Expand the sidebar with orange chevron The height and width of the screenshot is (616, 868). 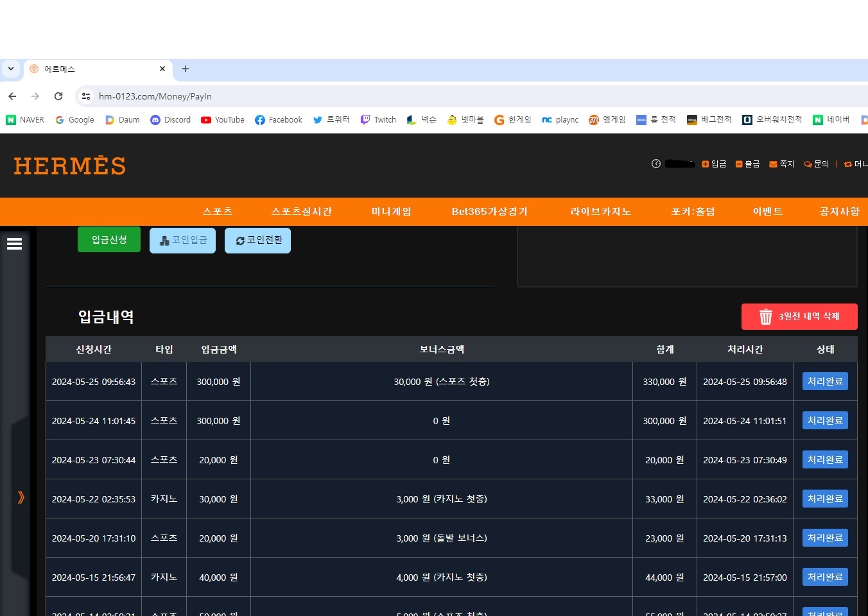click(x=21, y=497)
